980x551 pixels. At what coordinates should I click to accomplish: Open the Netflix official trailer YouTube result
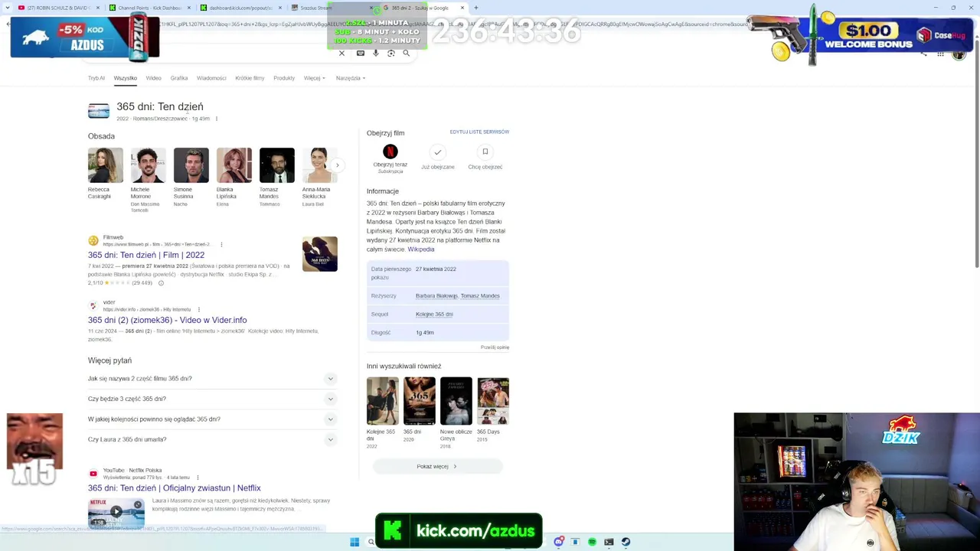tap(175, 487)
